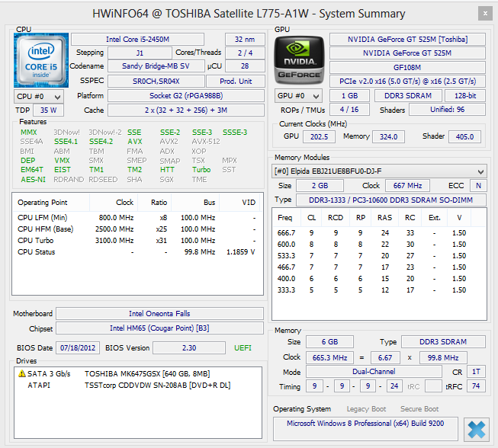Click the Prod. Unit field

pos(236,82)
